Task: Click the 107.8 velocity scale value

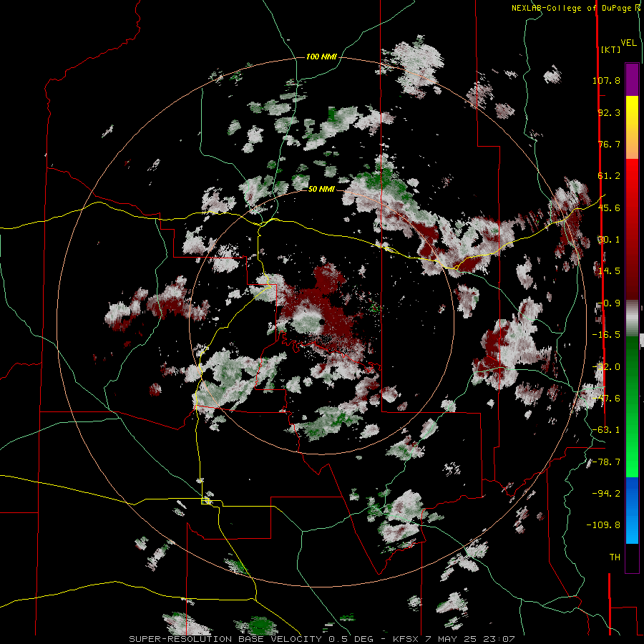Action: click(x=606, y=80)
